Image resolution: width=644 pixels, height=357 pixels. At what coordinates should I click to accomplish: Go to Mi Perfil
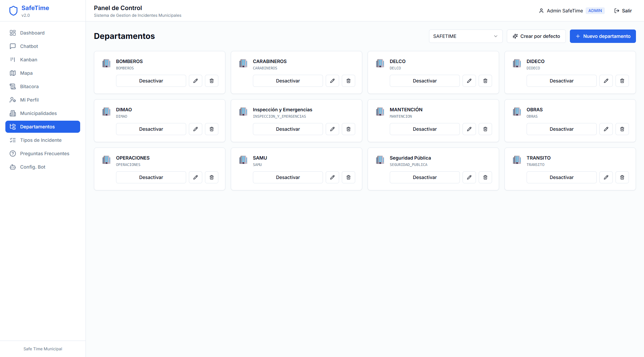pyautogui.click(x=43, y=100)
